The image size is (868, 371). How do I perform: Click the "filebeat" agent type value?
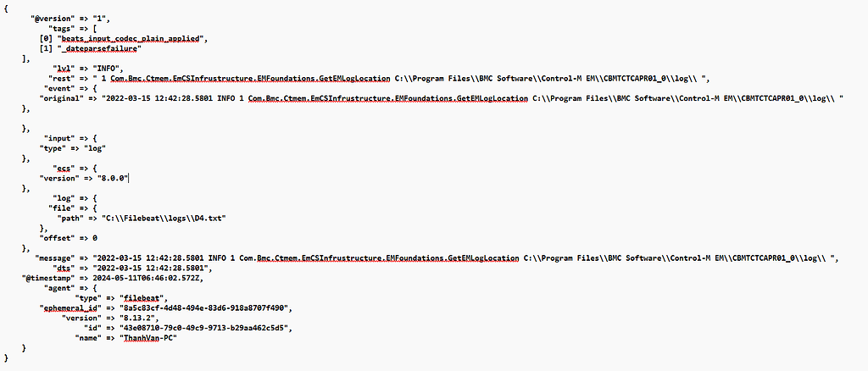142,297
